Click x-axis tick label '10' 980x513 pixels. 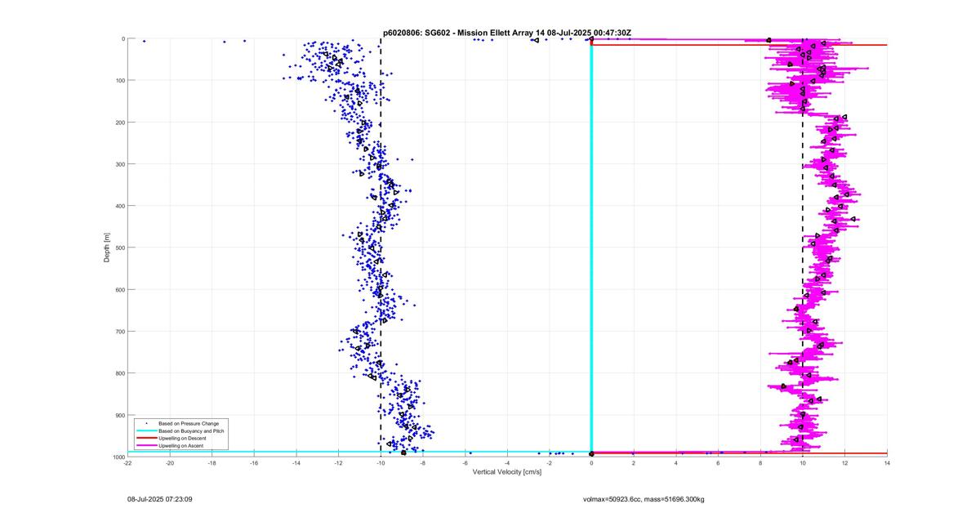point(803,462)
